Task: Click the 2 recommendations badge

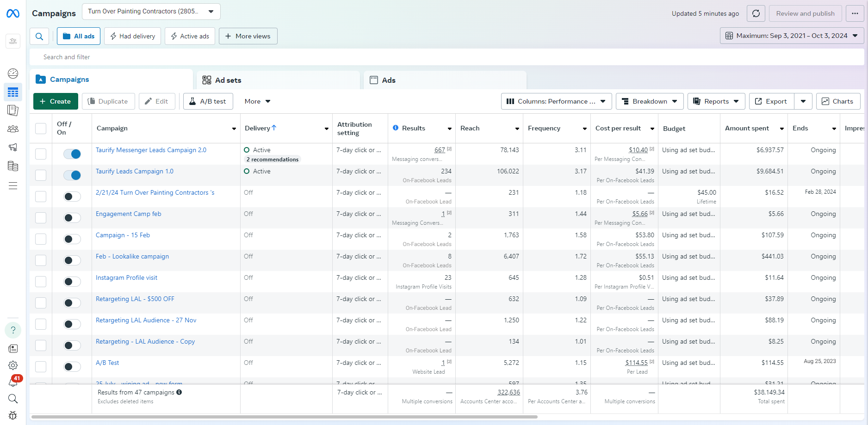Action: [272, 160]
